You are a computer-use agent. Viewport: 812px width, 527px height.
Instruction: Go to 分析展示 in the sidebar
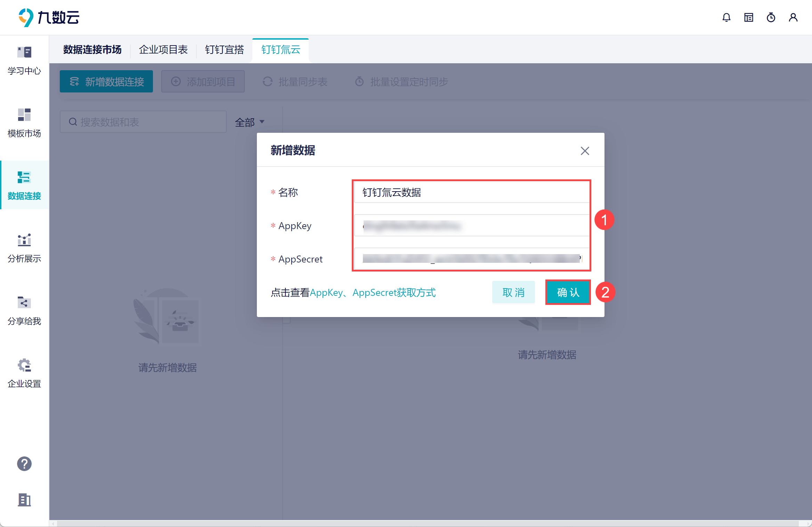(24, 240)
